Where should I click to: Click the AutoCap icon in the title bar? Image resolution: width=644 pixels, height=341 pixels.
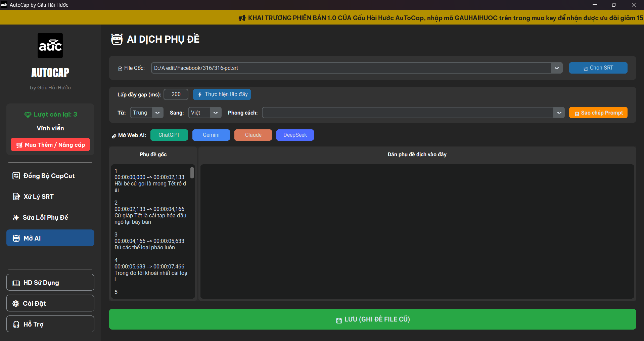pyautogui.click(x=4, y=5)
